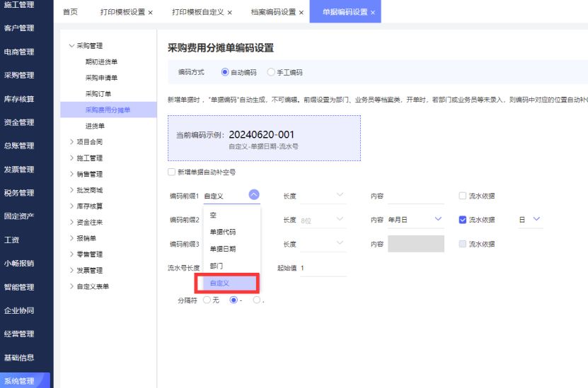The width and height of the screenshot is (588, 388).
Task: Close the 打印模板自定义 tab
Action: coord(229,13)
